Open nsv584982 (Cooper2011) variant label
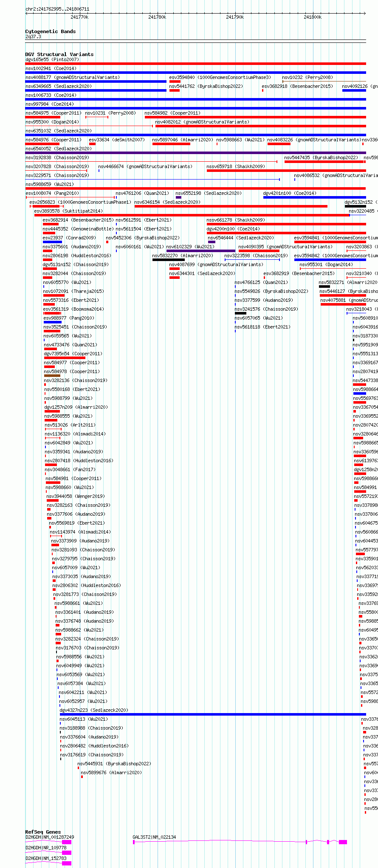378x868 pixels. click(x=172, y=113)
